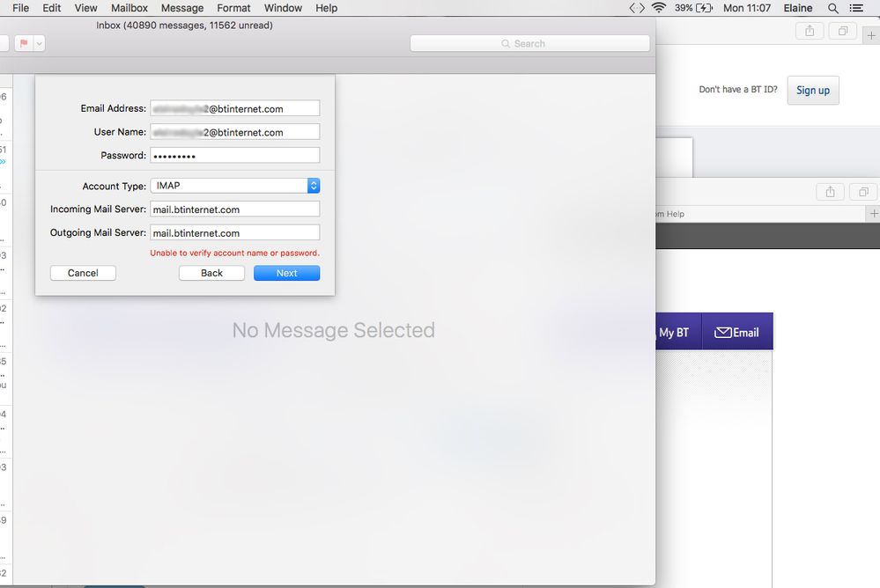Open the Account Type IMAP dropdown
Screen dimensions: 880x588
[x=234, y=186]
